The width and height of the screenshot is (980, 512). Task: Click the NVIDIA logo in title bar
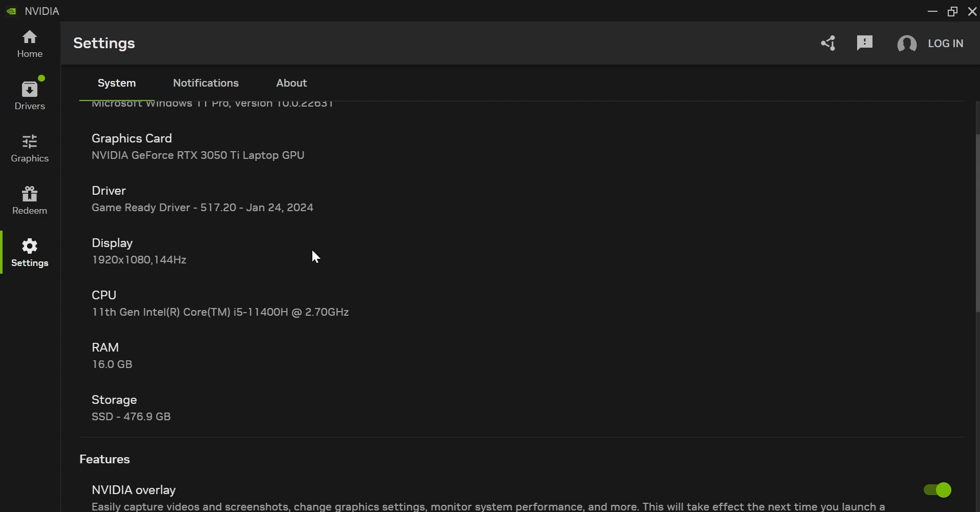[11, 11]
